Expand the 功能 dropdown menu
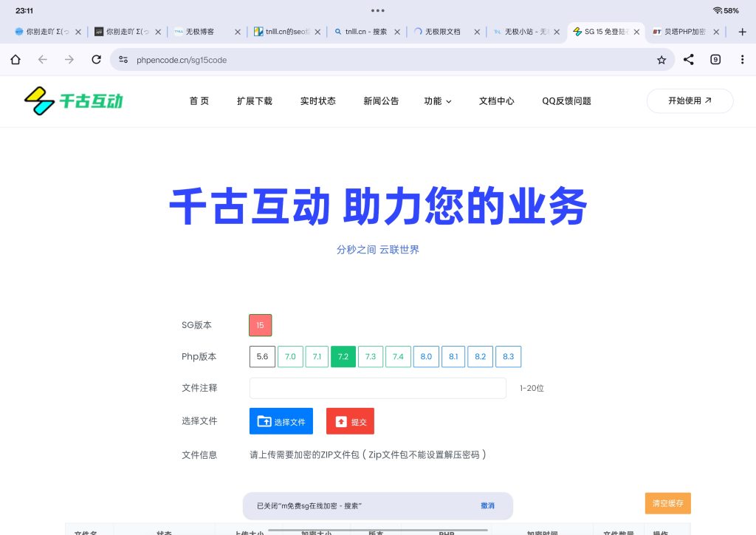The image size is (756, 535). (438, 101)
